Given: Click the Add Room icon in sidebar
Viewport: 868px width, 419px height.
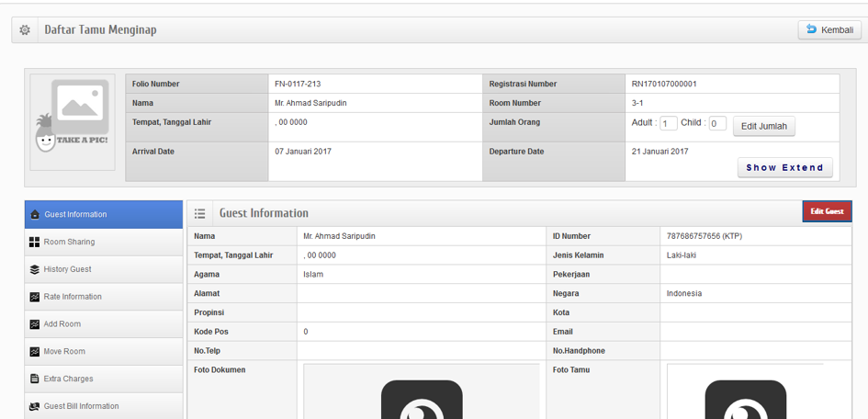Looking at the screenshot, I should click(35, 324).
